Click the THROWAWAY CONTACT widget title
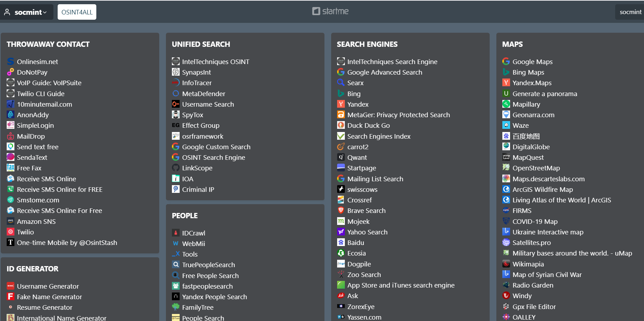 click(48, 44)
